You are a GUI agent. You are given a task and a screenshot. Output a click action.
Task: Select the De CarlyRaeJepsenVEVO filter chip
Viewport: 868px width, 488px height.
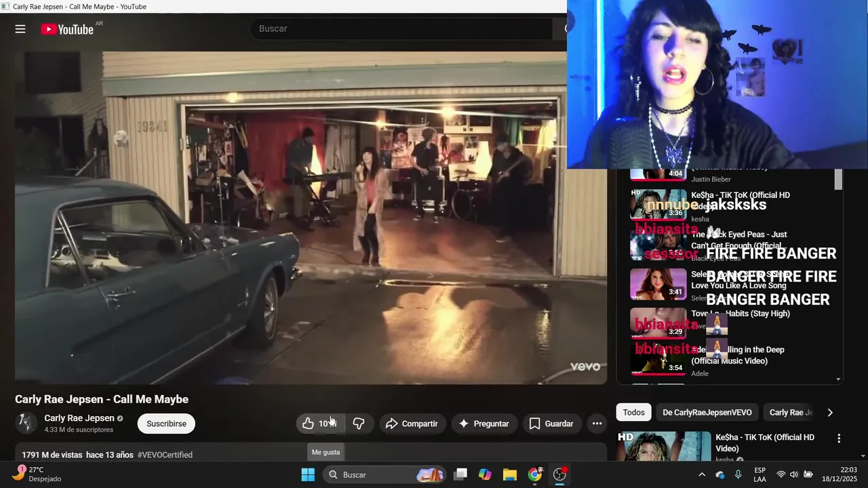[x=707, y=412]
